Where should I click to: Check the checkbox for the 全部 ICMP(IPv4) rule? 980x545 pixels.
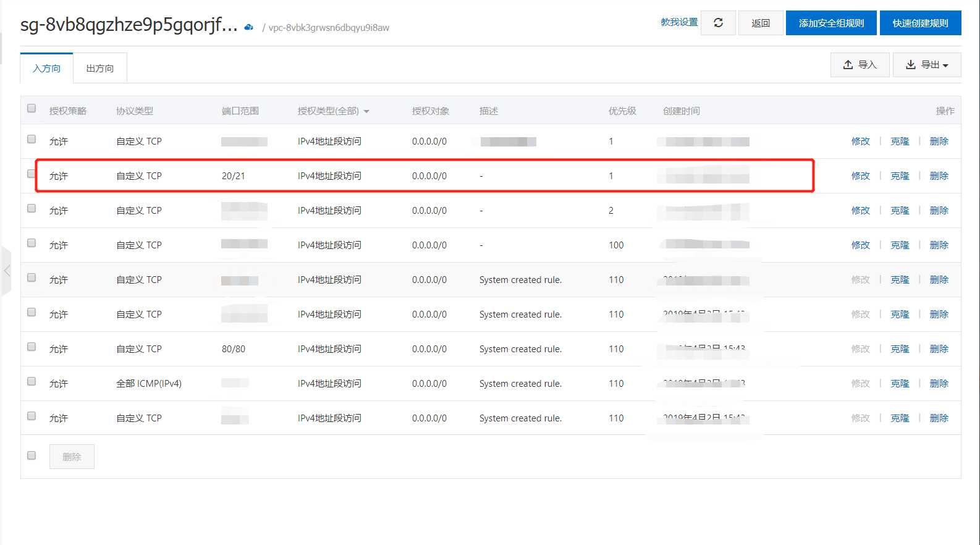point(32,381)
